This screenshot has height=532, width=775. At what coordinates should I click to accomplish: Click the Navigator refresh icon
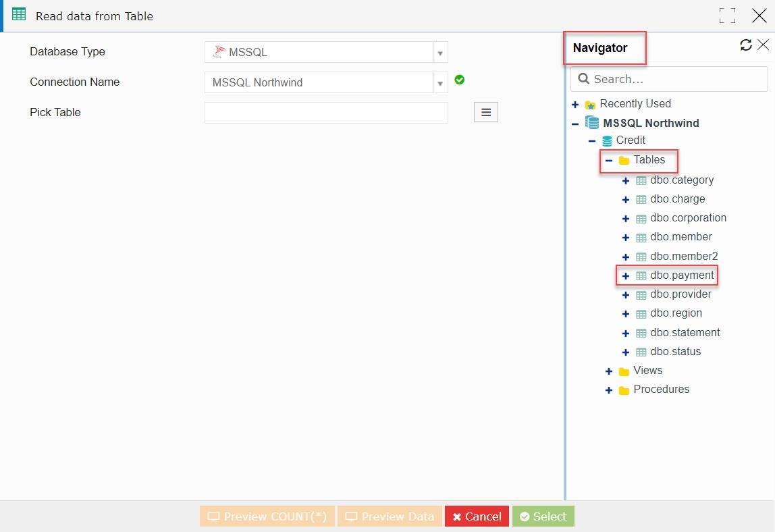746,45
